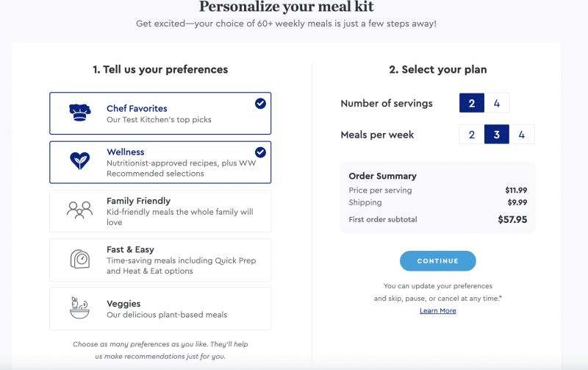Select the Family Friendly preference card

[x=160, y=211]
